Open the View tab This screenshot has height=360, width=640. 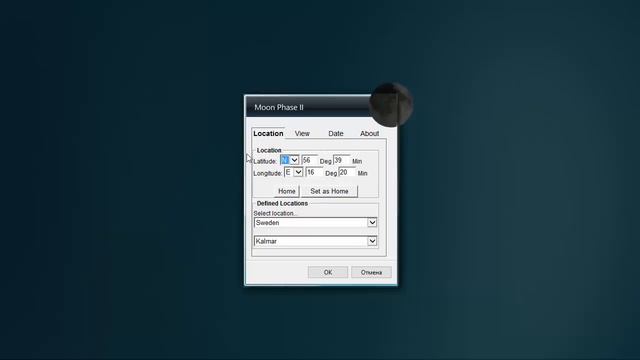click(302, 133)
